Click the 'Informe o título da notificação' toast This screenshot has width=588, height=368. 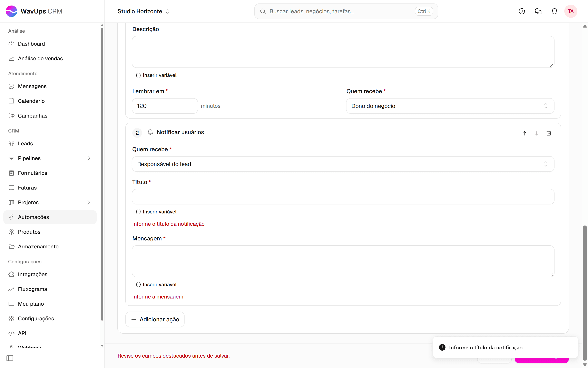505,348
